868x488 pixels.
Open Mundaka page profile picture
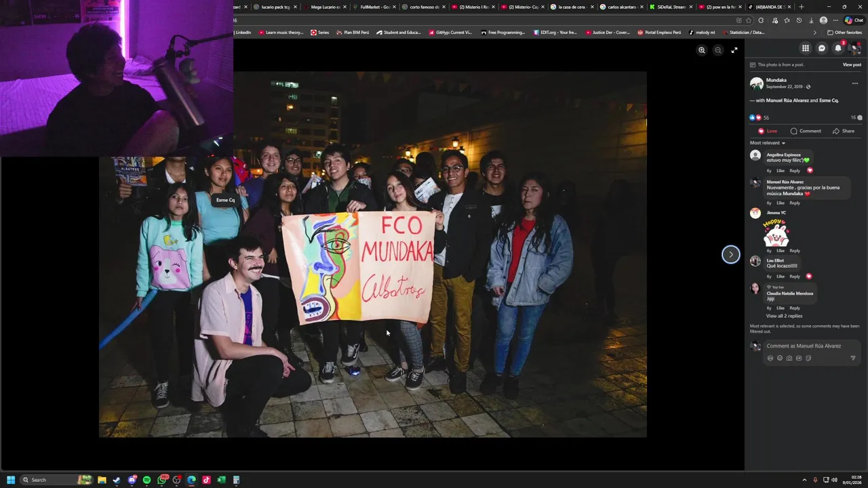756,83
